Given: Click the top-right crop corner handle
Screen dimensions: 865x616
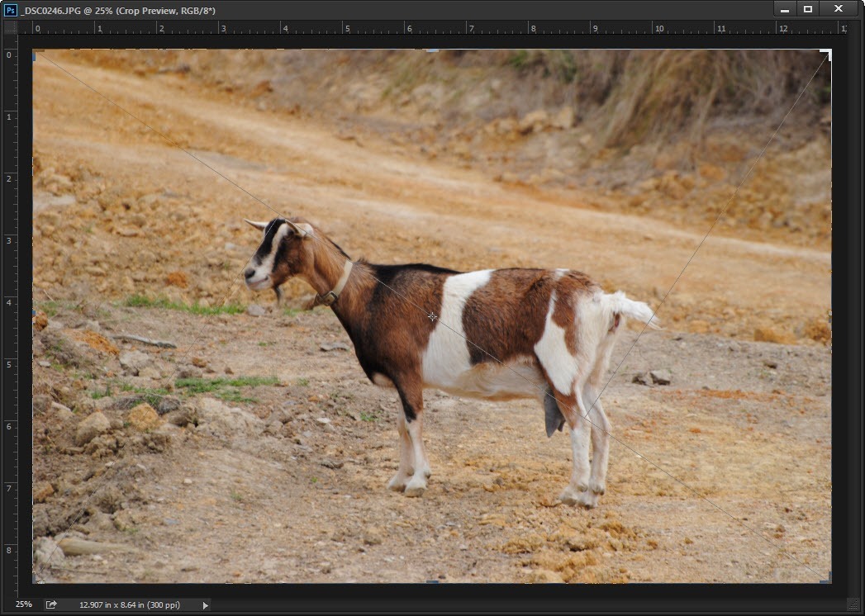Looking at the screenshot, I should (x=827, y=54).
